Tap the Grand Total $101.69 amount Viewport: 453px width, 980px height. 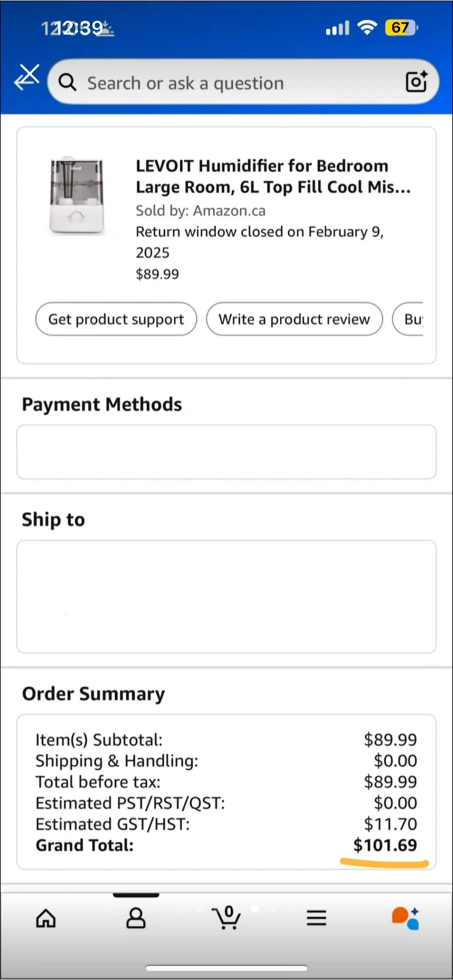click(x=385, y=845)
